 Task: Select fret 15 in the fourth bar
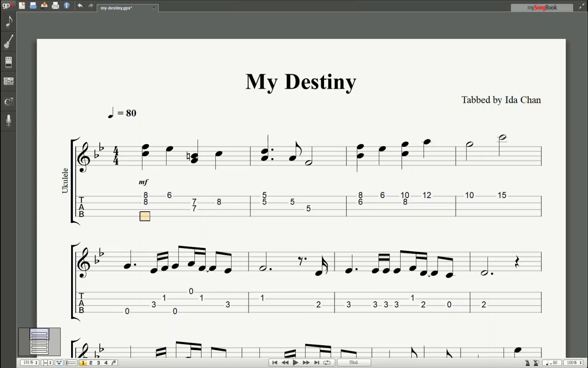tap(502, 195)
